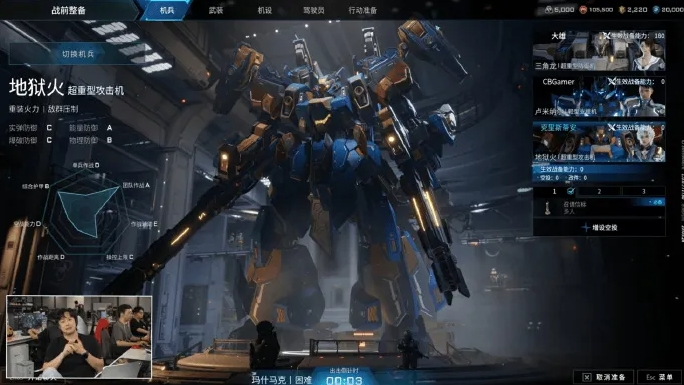Click the red 105,500 currency icon

point(583,10)
